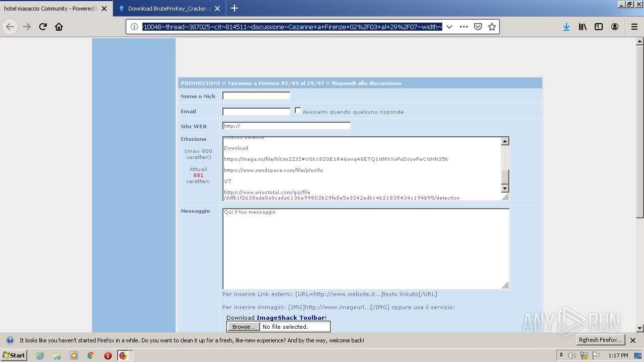Viewport: 644px width, 362px height.
Task: Open File Explorer from taskbar
Action: pyautogui.click(x=57, y=355)
